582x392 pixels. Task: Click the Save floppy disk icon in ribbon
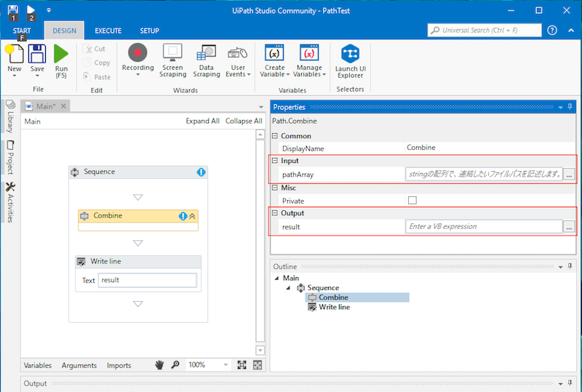pos(37,54)
